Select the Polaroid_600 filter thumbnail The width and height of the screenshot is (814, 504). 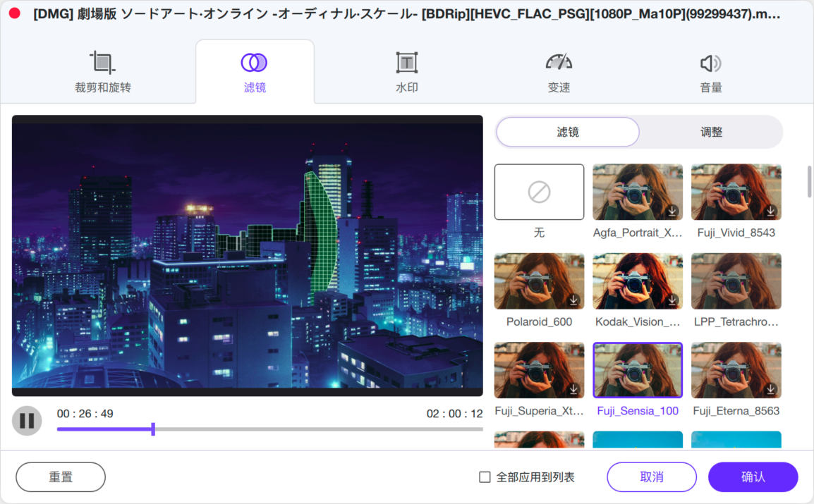pos(539,281)
